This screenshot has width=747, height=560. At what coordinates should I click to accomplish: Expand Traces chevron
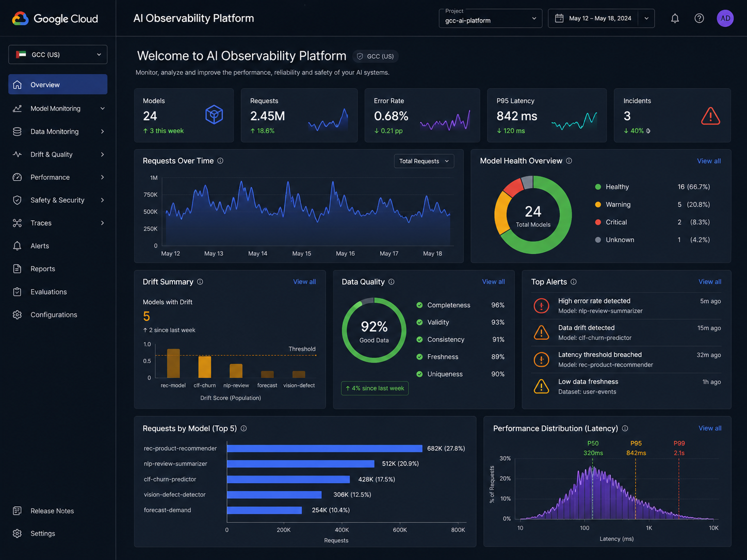[103, 223]
